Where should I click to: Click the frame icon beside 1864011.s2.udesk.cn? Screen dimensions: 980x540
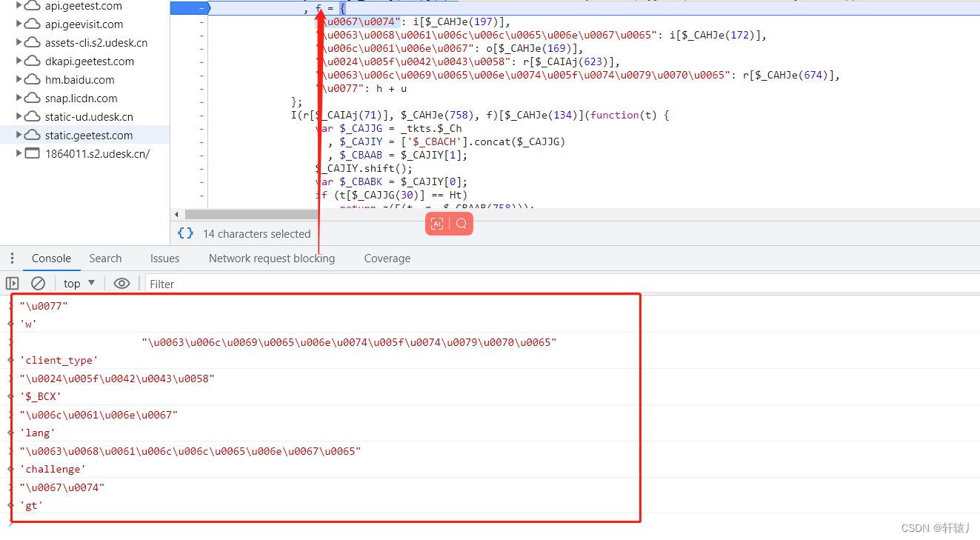[32, 153]
